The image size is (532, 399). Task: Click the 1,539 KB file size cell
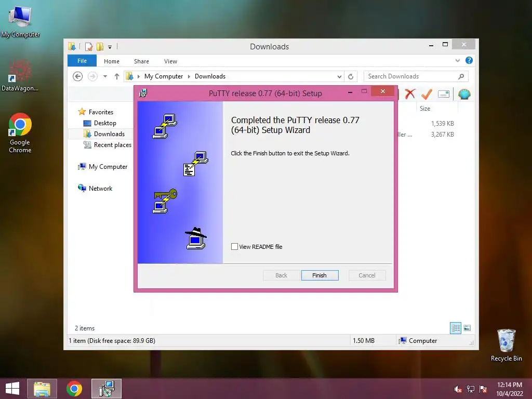pyautogui.click(x=443, y=124)
